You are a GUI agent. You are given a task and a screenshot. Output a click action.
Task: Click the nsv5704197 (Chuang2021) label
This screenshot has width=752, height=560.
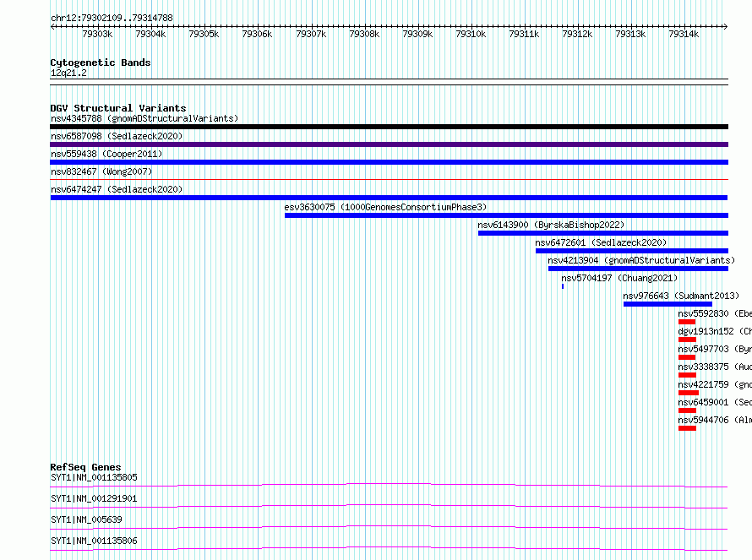(619, 278)
